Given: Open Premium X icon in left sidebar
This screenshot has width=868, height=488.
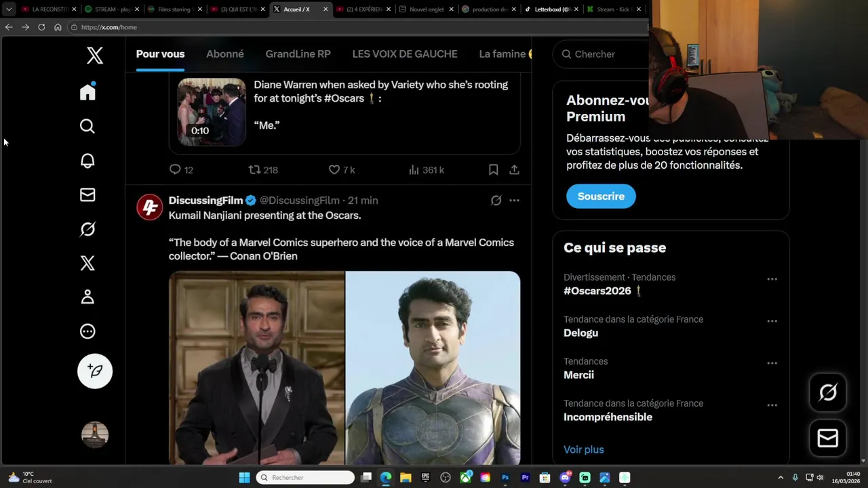Looking at the screenshot, I should pyautogui.click(x=87, y=263).
